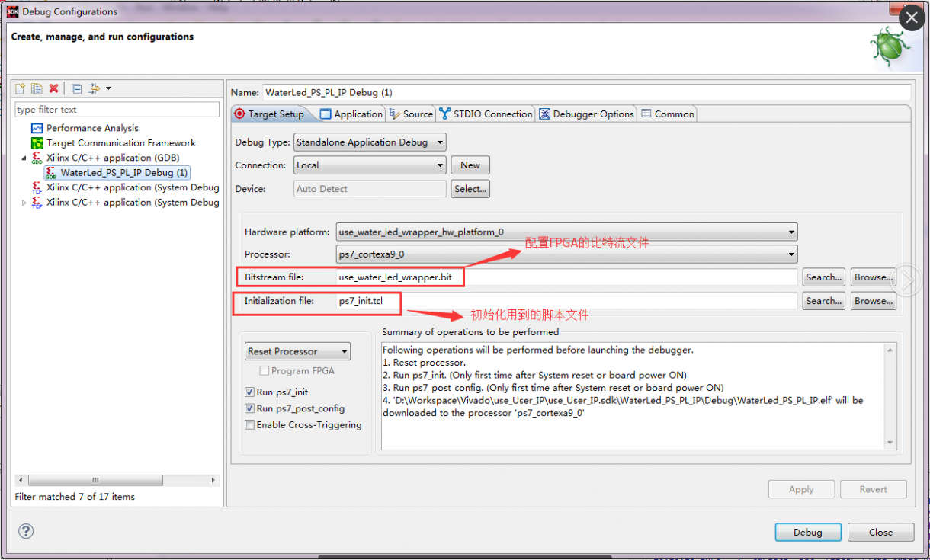Open the Processor dropdown ps7_cortexa9_0
Image resolution: width=930 pixels, height=560 pixels.
[x=567, y=254]
